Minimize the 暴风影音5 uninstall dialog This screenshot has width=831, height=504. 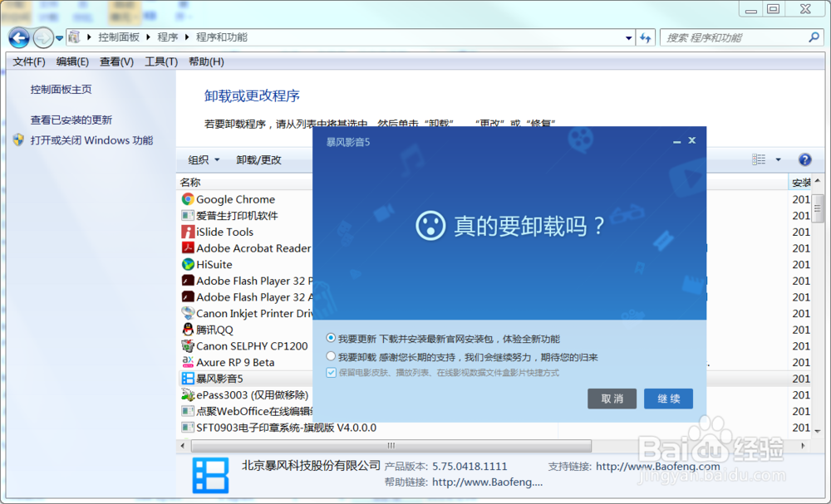click(x=676, y=141)
